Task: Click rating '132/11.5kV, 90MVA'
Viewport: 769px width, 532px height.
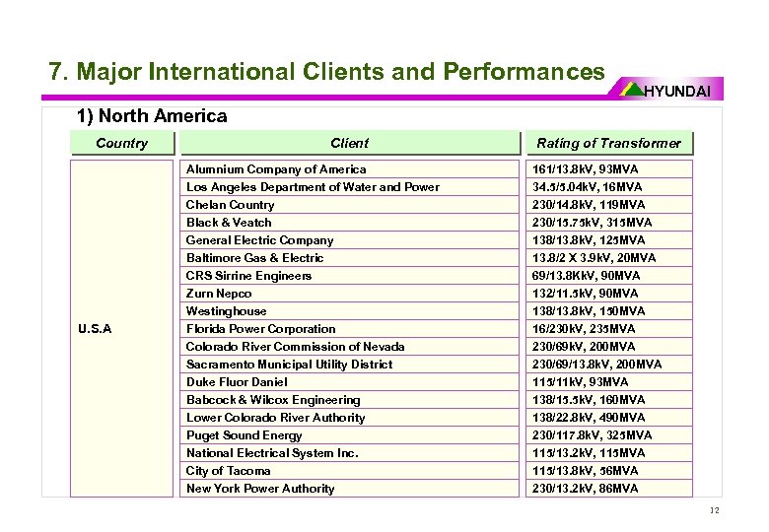Action: point(609,293)
